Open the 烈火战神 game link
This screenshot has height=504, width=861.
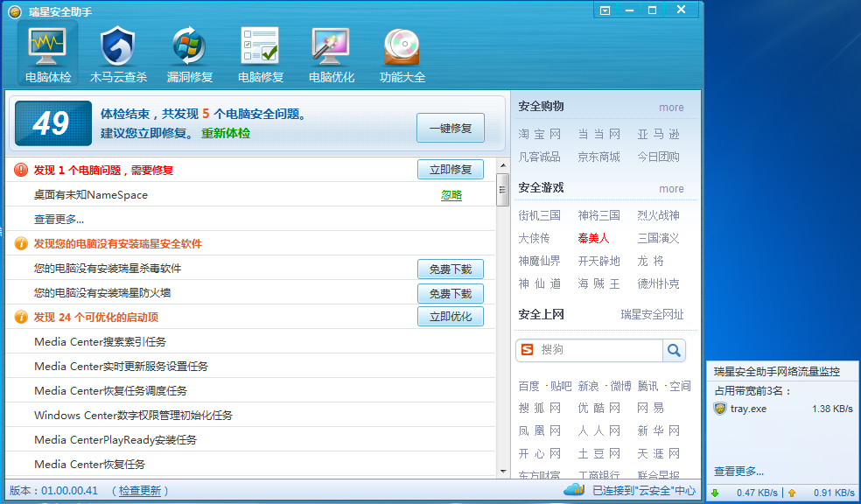[x=658, y=215]
